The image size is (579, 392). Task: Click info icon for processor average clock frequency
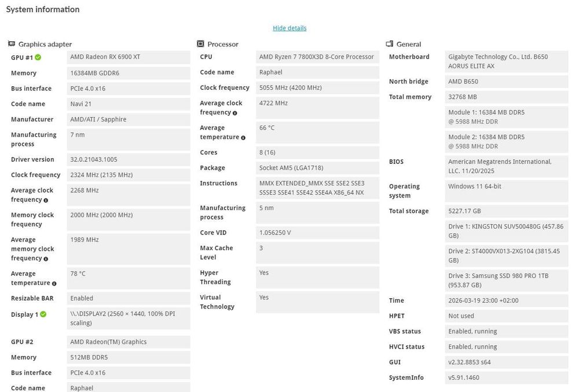tap(235, 113)
